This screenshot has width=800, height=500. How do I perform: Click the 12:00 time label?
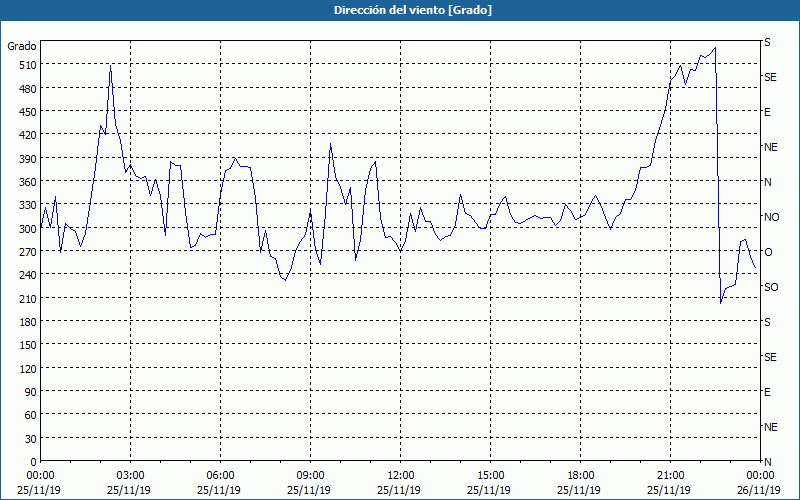pyautogui.click(x=401, y=476)
